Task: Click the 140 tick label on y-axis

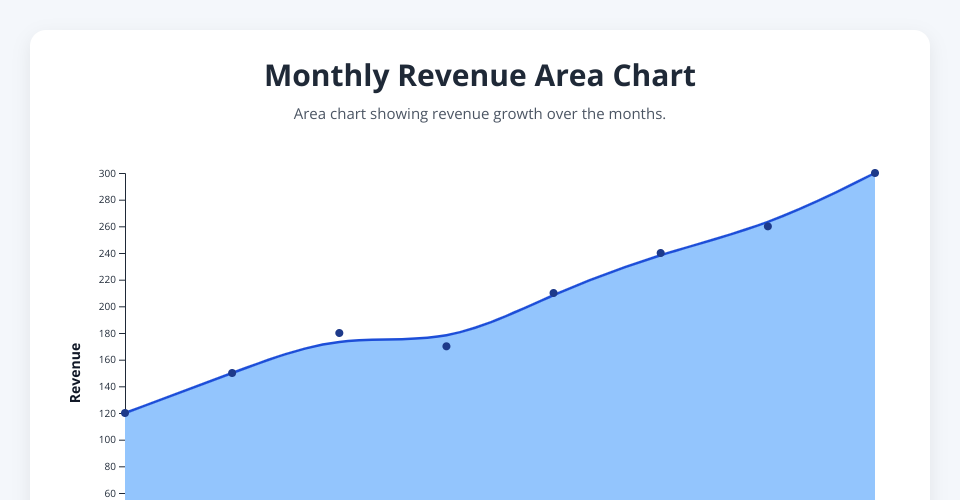Action: [x=107, y=387]
